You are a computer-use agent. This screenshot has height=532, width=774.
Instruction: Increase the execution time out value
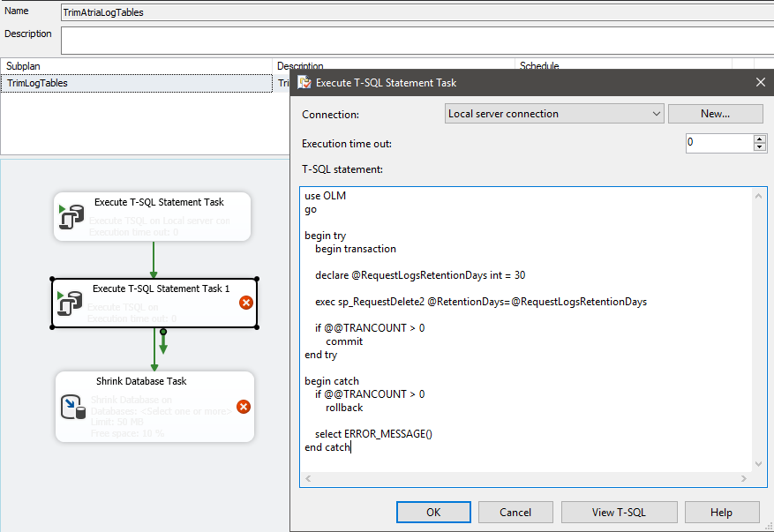point(759,139)
